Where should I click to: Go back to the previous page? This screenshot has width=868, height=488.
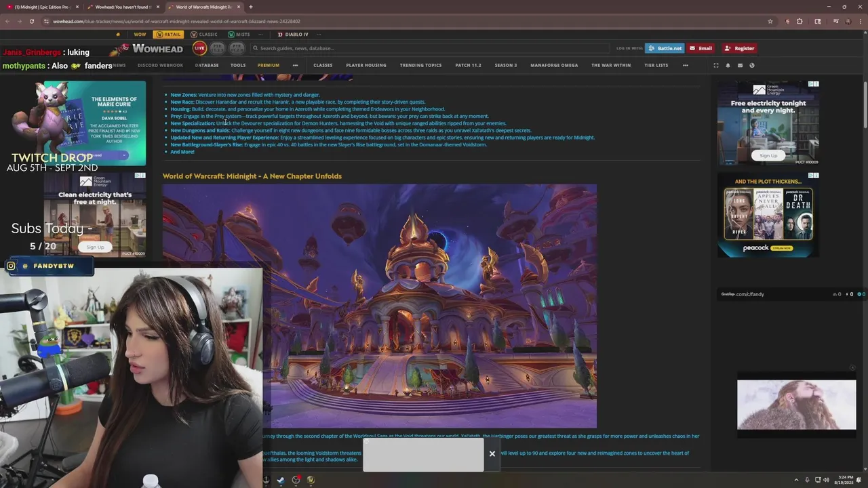pyautogui.click(x=7, y=21)
